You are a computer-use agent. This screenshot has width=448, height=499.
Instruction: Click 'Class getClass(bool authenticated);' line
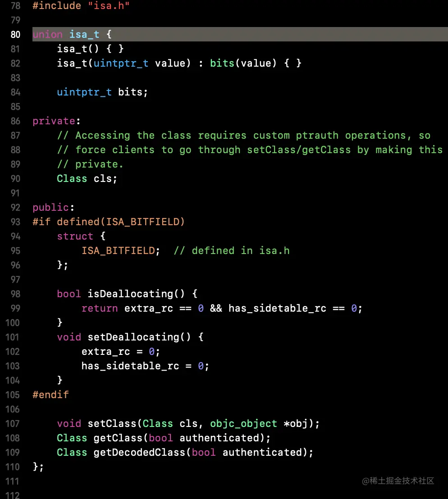tap(164, 438)
